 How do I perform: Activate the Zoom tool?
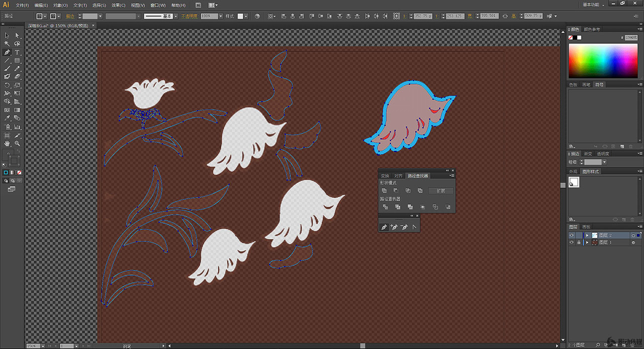(17, 143)
